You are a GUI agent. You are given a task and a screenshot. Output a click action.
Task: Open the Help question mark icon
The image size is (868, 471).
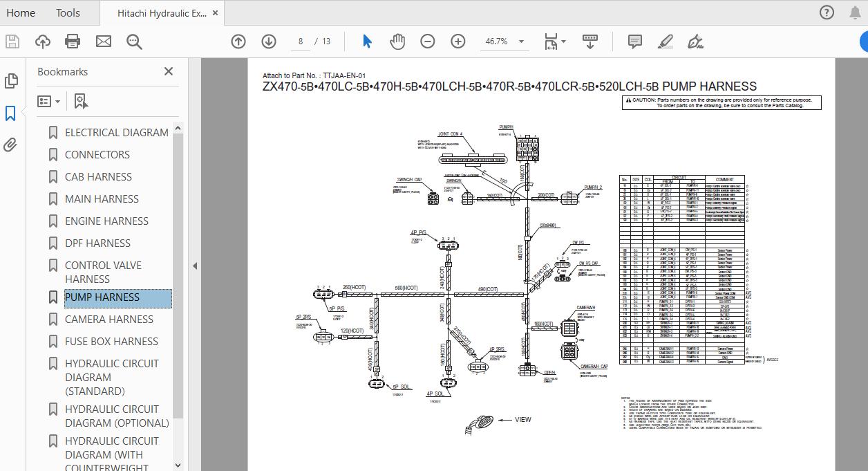[827, 12]
